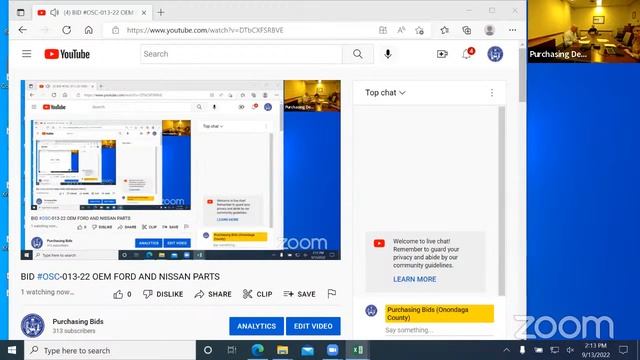Image resolution: width=640 pixels, height=360 pixels.
Task: Open the browser home page icon
Action: coord(89,30)
